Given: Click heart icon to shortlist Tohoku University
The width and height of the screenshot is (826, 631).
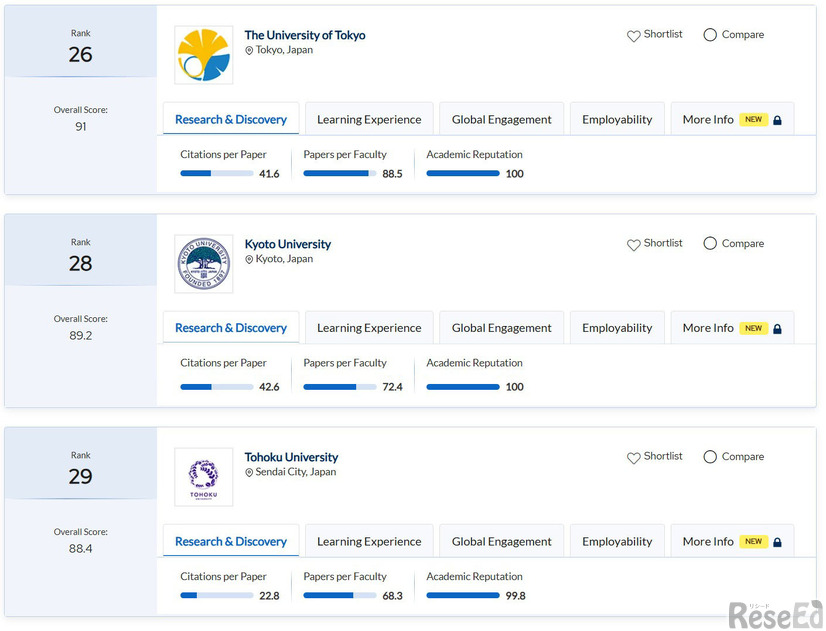Looking at the screenshot, I should click(633, 458).
